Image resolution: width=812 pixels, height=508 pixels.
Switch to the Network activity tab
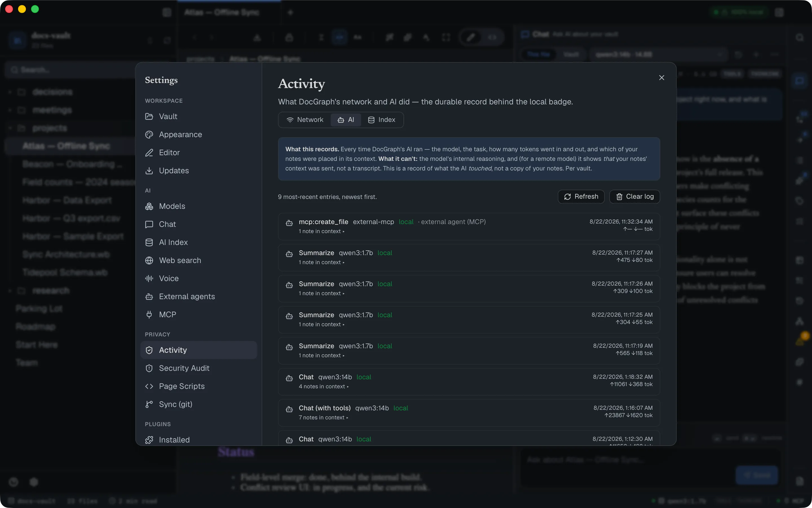pos(305,120)
